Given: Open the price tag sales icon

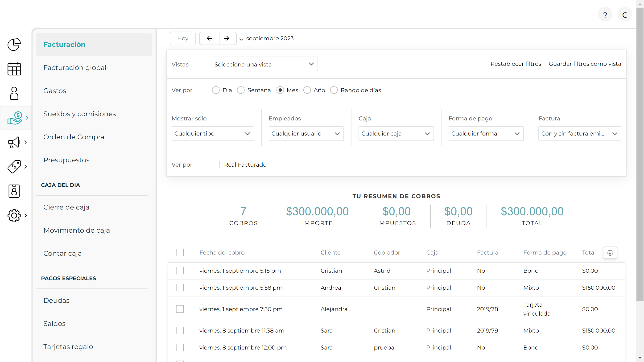Looking at the screenshot, I should pos(14,166).
